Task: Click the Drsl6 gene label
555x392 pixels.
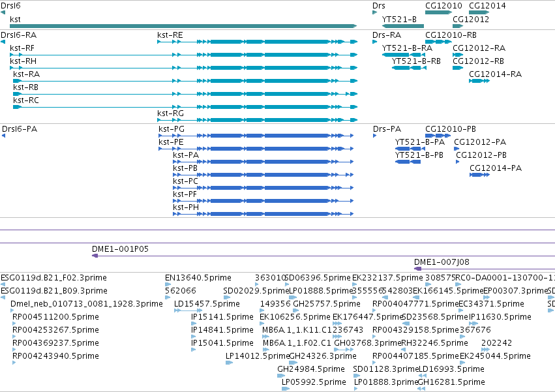Action: point(10,6)
